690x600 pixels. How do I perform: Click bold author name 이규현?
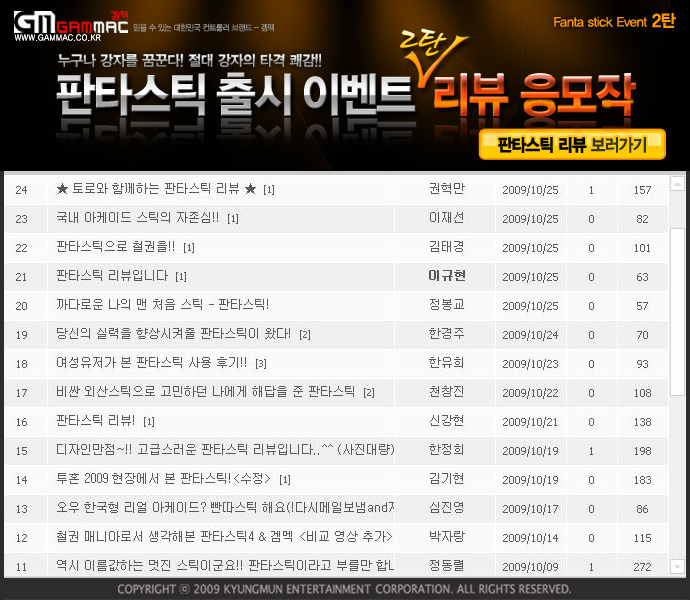[447, 276]
